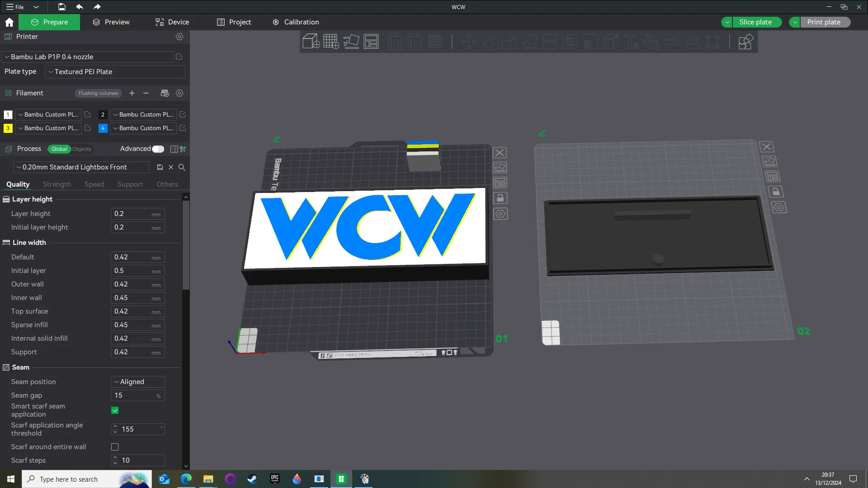Enable Scarf around entire wall checkbox
The image size is (868, 488).
click(115, 447)
